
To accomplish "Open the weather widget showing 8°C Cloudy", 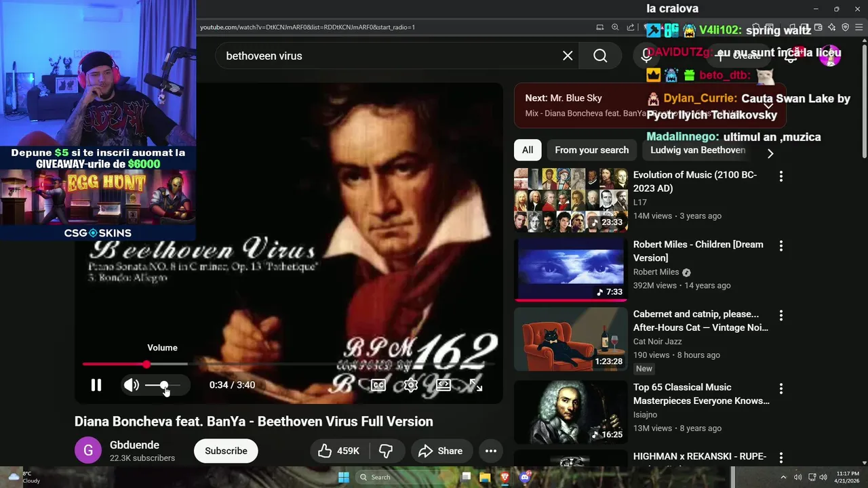I will (23, 477).
